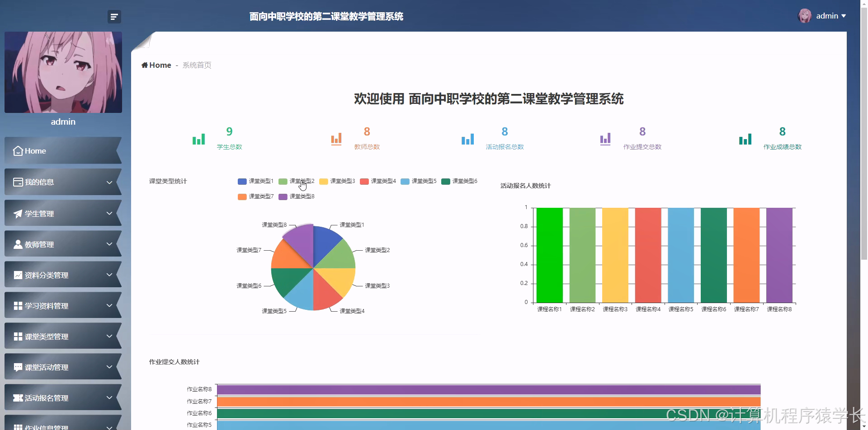Click the 学习资料管理 grid icon
The width and height of the screenshot is (868, 430).
(x=18, y=306)
